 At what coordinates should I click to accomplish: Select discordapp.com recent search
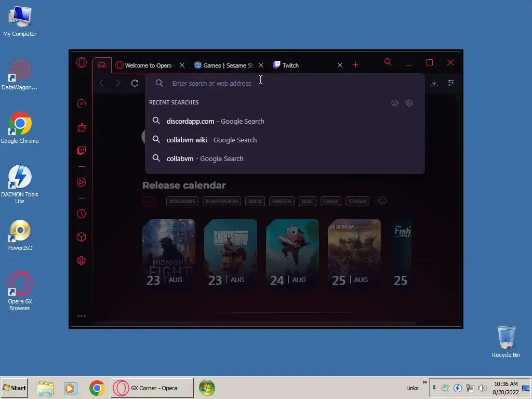(285, 121)
